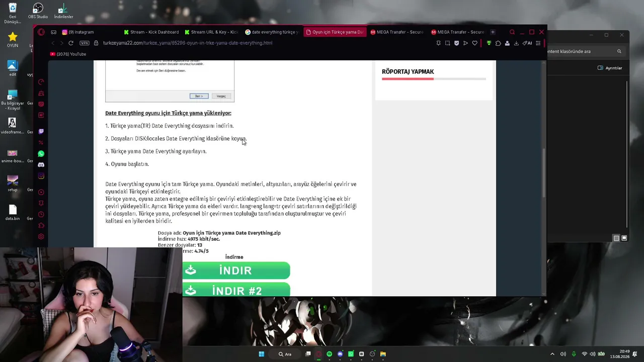Open the taskbar clock and date
Image resolution: width=644 pixels, height=362 pixels.
click(620, 354)
